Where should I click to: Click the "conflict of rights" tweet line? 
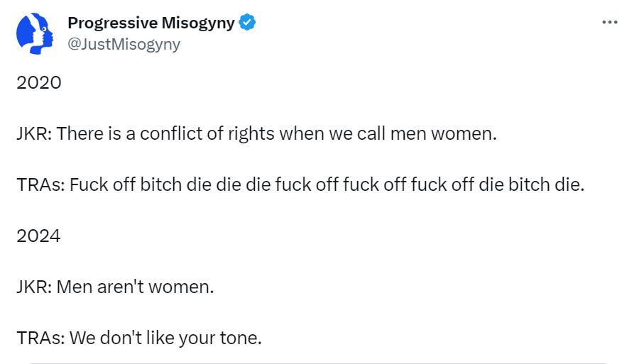[256, 134]
